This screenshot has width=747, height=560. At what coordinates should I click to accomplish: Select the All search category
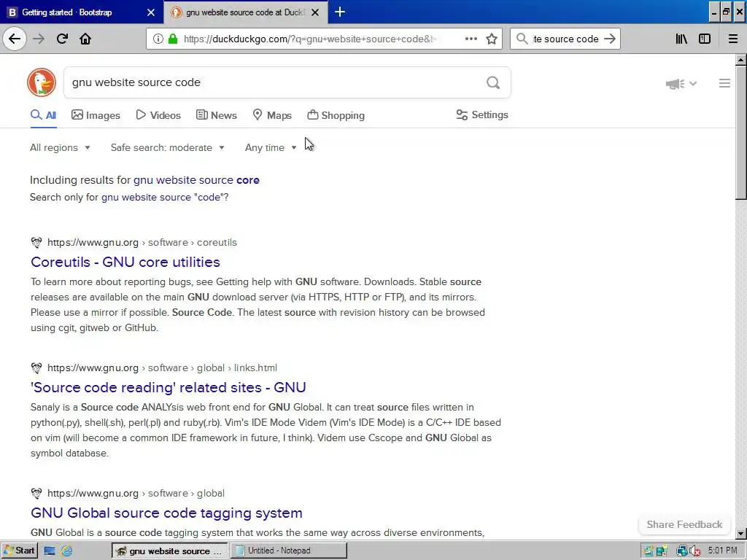(x=43, y=115)
